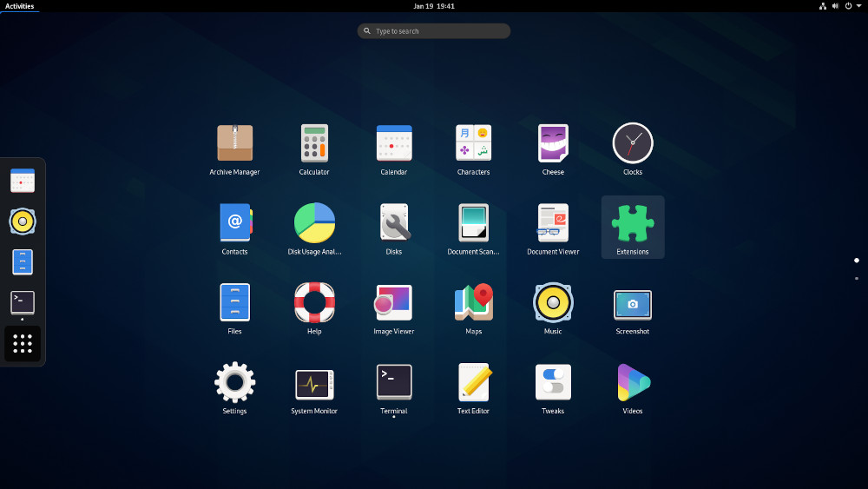This screenshot has width=868, height=489.
Task: Click the Activities button in the top bar
Action: click(19, 6)
